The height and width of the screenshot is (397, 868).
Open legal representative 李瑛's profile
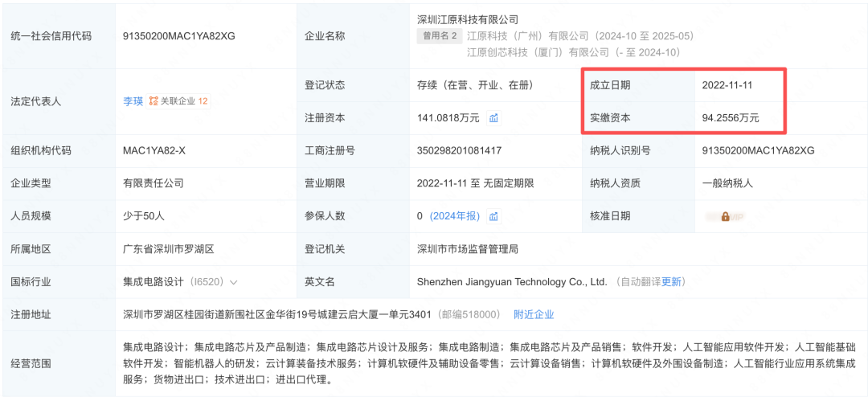pos(133,101)
